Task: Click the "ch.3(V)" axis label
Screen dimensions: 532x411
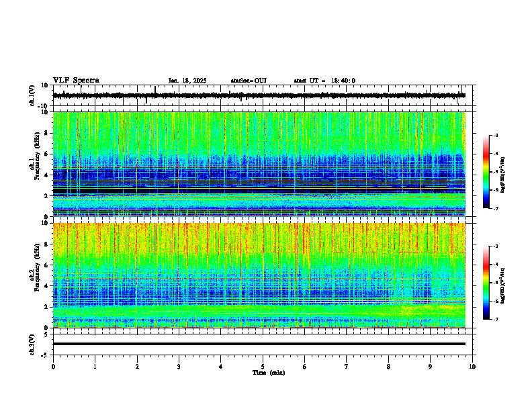Action: point(32,345)
